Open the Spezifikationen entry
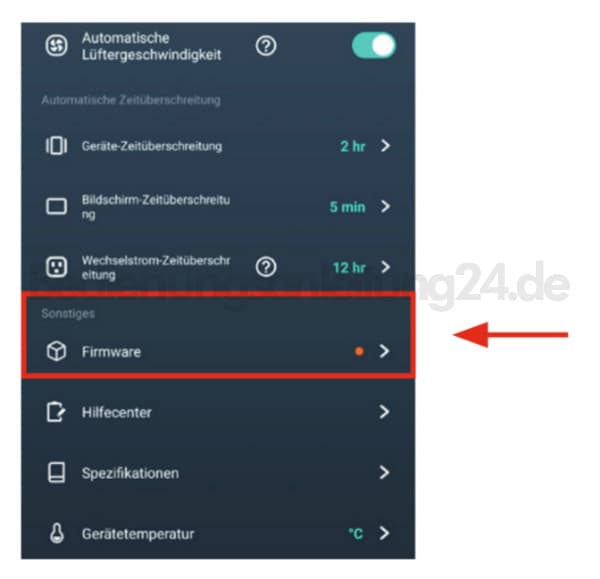 [x=218, y=473]
